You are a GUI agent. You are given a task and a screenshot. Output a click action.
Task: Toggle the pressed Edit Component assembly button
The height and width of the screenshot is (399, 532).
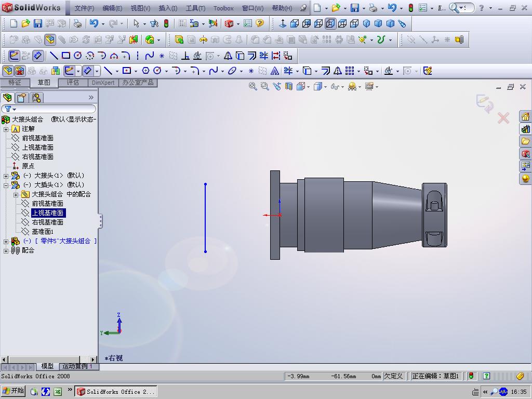[x=50, y=39]
